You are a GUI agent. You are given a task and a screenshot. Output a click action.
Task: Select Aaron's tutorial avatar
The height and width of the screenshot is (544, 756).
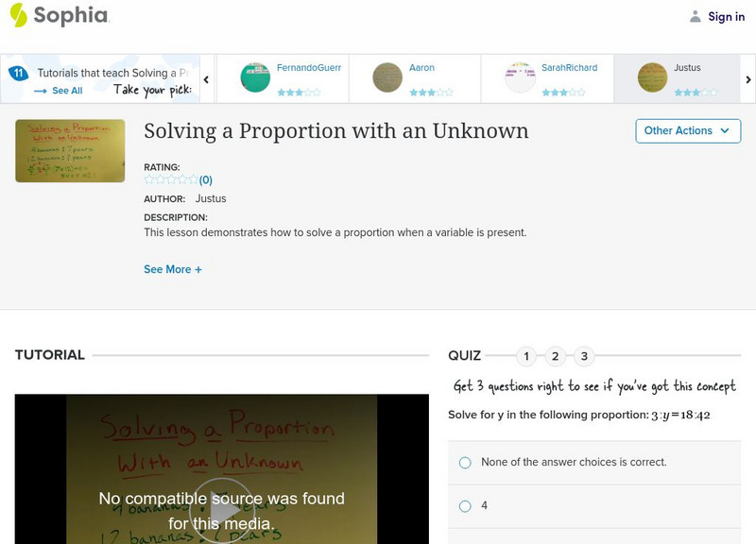[387, 77]
